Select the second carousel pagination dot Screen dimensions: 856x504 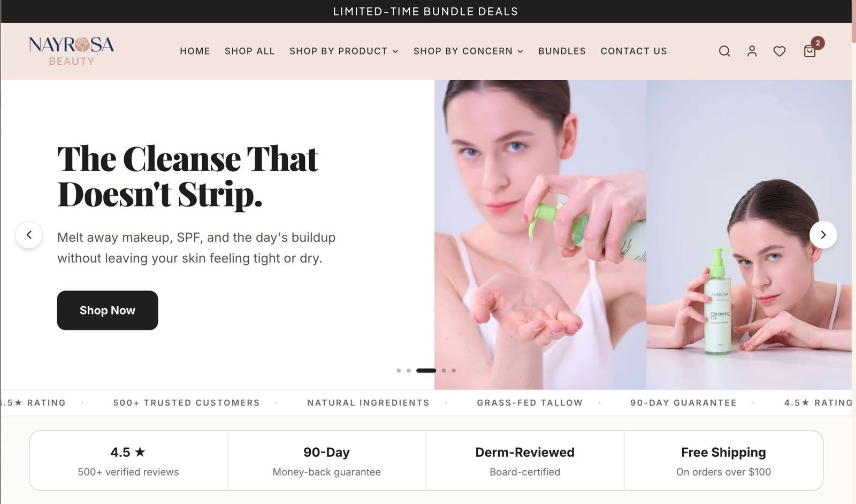409,370
